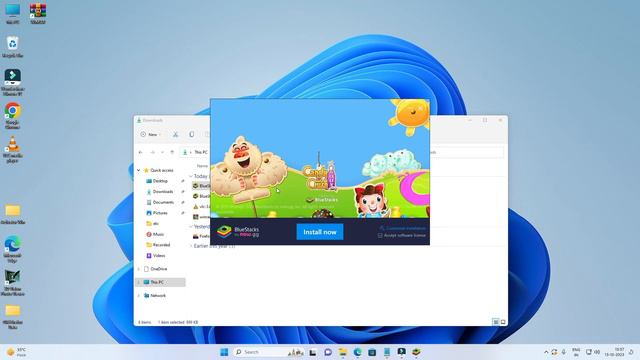Expand the Earlier this year group
The height and width of the screenshot is (360, 640).
pos(191,246)
